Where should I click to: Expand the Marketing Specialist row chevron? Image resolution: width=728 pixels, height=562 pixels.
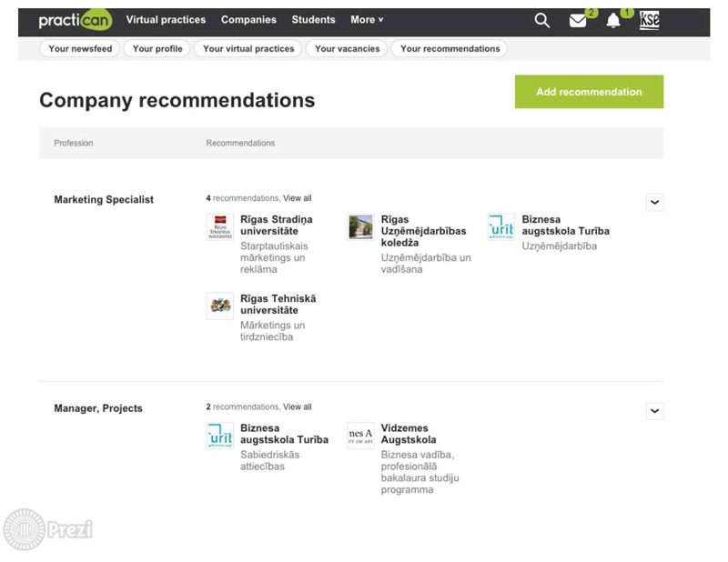[654, 203]
